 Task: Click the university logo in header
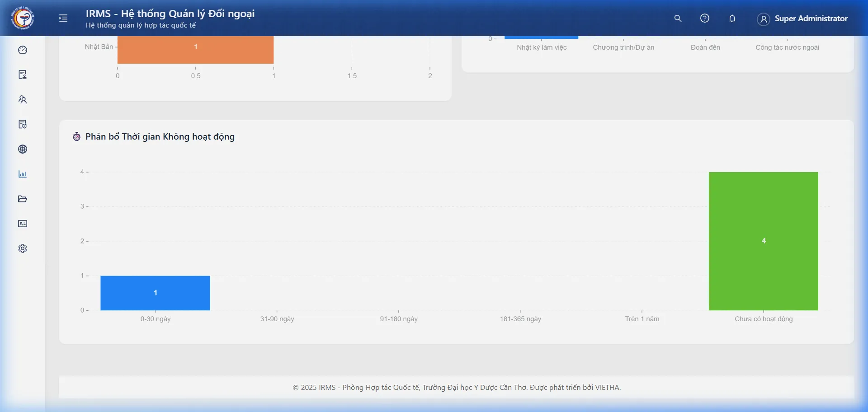pos(23,18)
